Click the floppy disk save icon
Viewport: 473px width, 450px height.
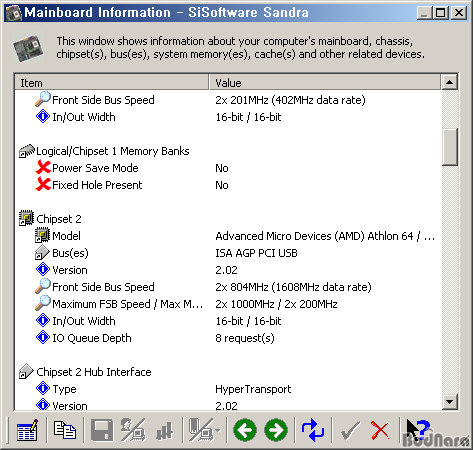pyautogui.click(x=102, y=430)
